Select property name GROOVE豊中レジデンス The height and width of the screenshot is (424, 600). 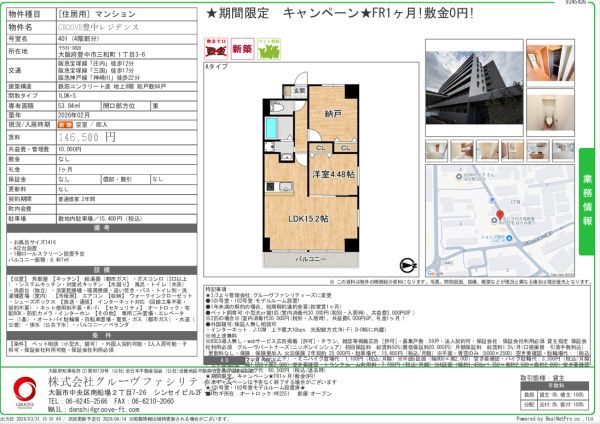pyautogui.click(x=98, y=27)
